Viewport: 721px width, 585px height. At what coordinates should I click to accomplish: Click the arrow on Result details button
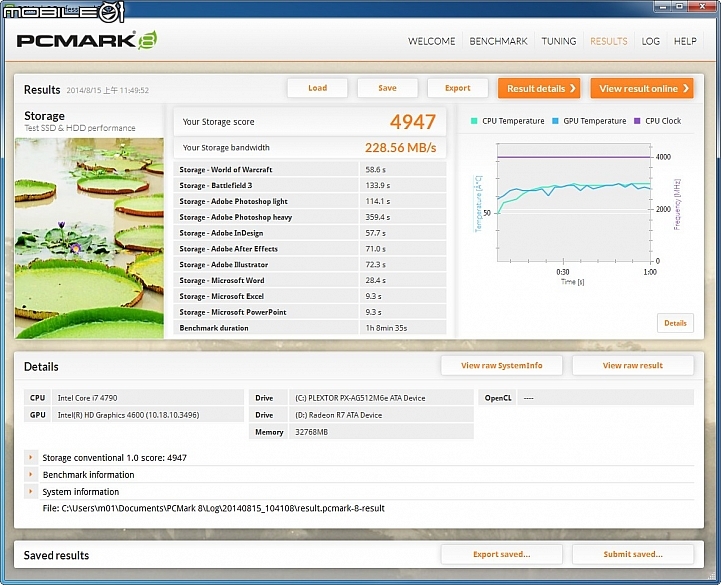pyautogui.click(x=572, y=88)
